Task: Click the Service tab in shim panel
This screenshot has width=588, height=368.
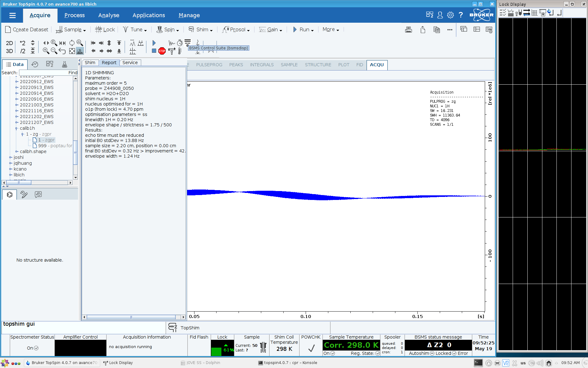Action: coord(130,63)
